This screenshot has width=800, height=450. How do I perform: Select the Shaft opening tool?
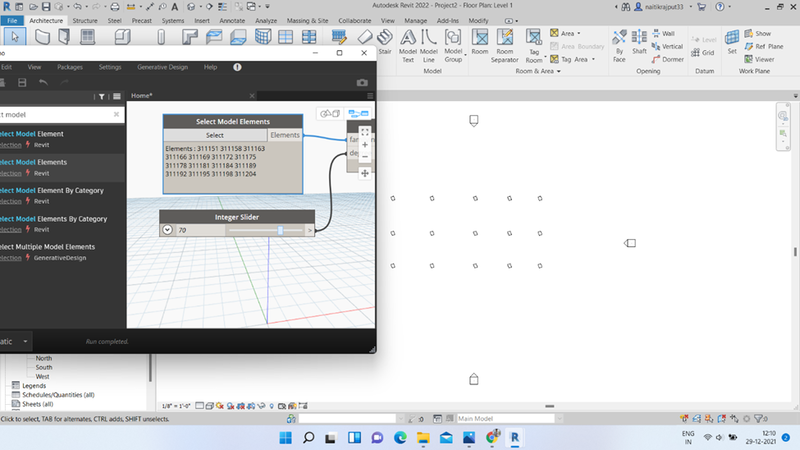coord(639,42)
